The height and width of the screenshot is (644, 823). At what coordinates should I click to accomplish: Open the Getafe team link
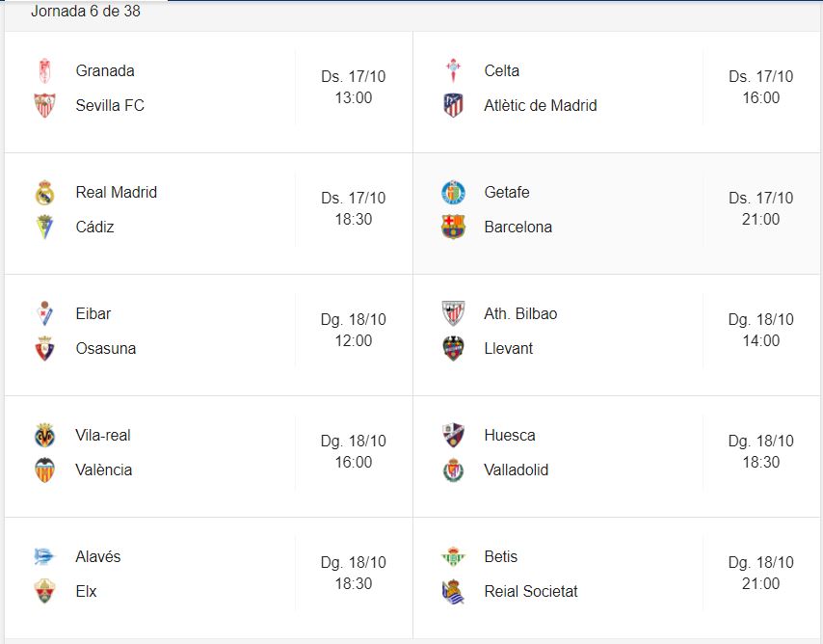click(x=507, y=193)
